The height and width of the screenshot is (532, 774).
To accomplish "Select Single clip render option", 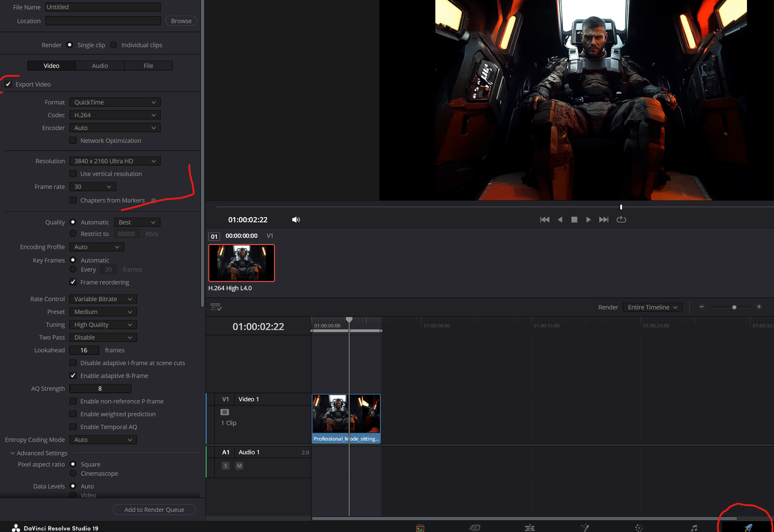I will [x=69, y=45].
